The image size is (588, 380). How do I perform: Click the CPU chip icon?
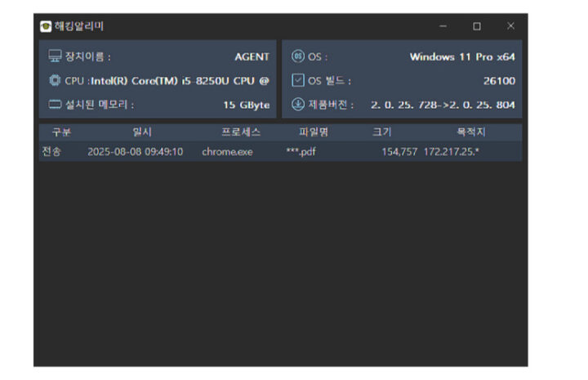tap(55, 80)
